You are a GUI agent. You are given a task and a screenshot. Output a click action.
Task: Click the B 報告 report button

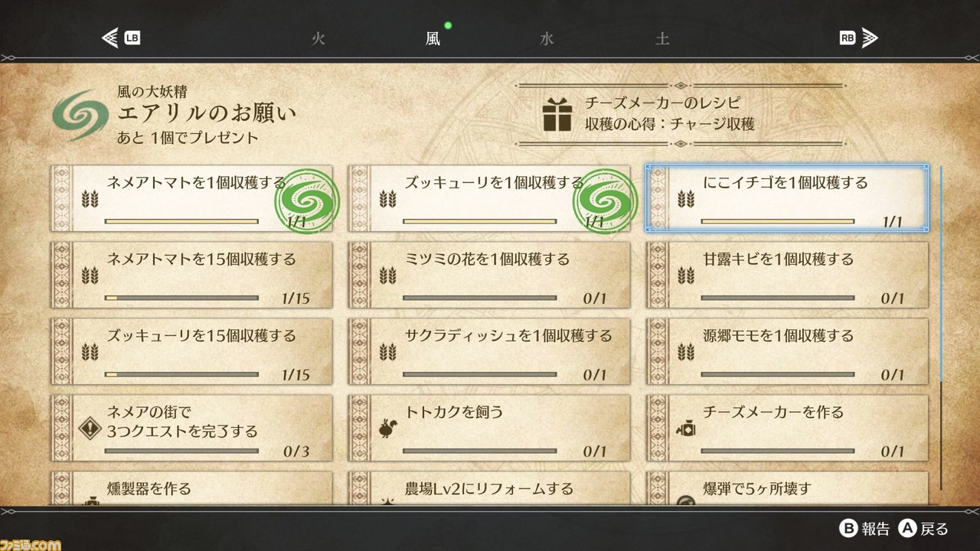[x=865, y=529]
